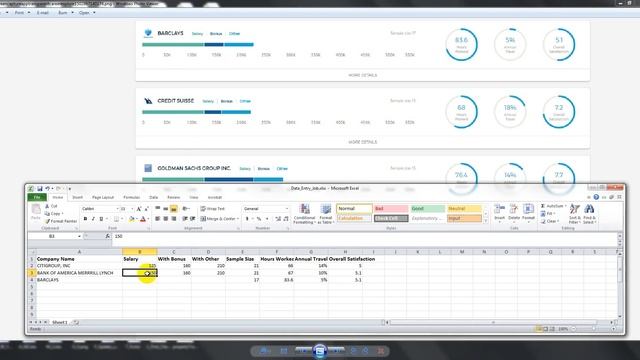Select Salary legend link for Credit Suisse
This screenshot has width=640, height=360.
click(x=208, y=101)
